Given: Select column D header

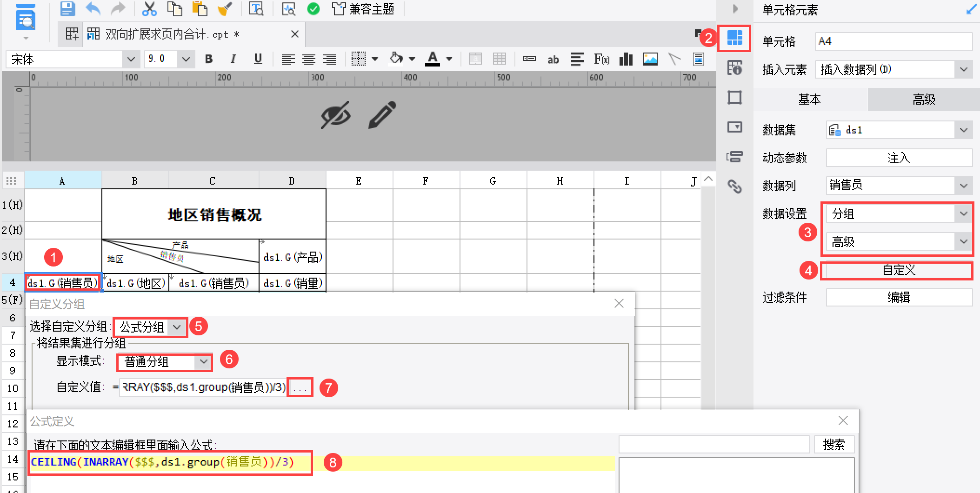Looking at the screenshot, I should 292,180.
